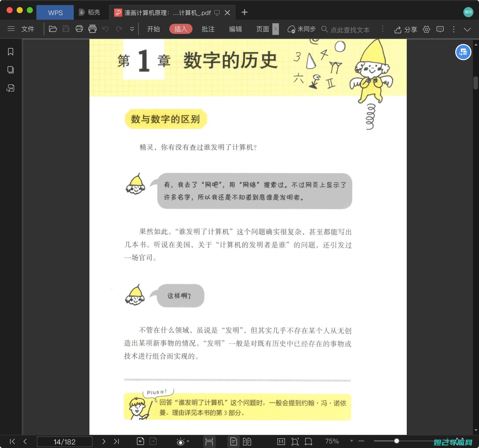Click the page number field 14/182
This screenshot has width=479, height=448.
65,442
